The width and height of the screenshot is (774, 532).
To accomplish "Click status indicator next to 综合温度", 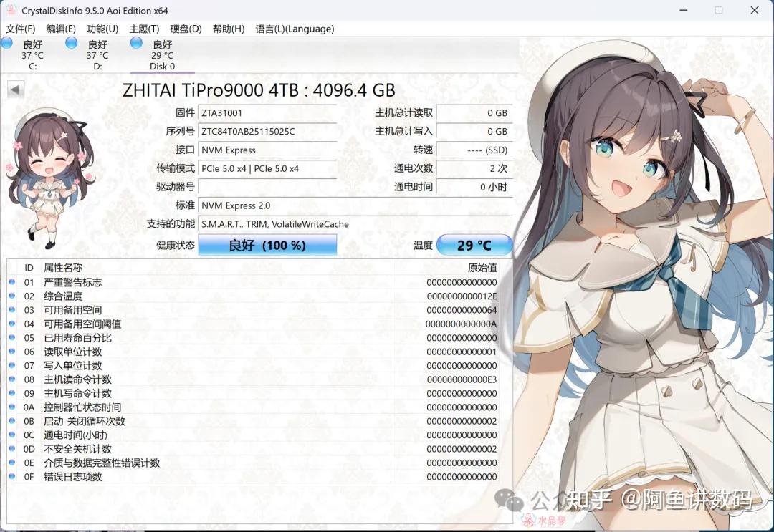I will point(12,295).
